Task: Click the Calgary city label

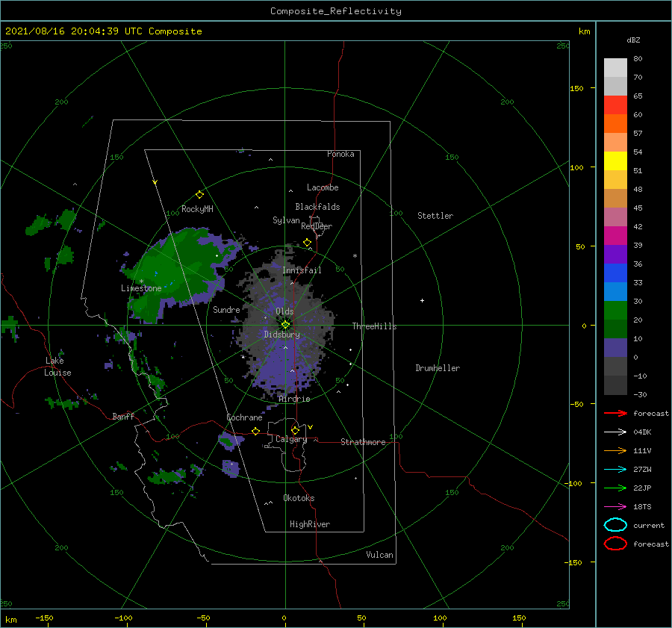Action: [291, 439]
